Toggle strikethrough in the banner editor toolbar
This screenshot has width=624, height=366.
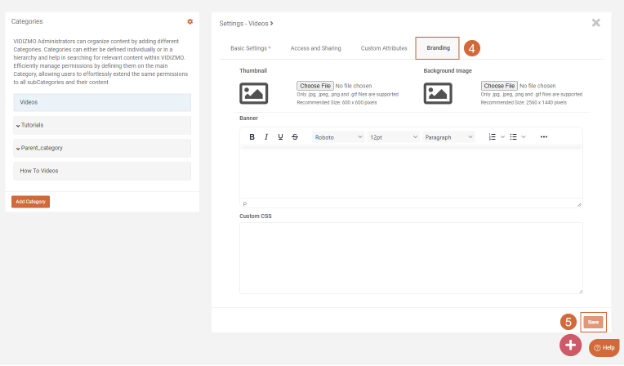294,137
